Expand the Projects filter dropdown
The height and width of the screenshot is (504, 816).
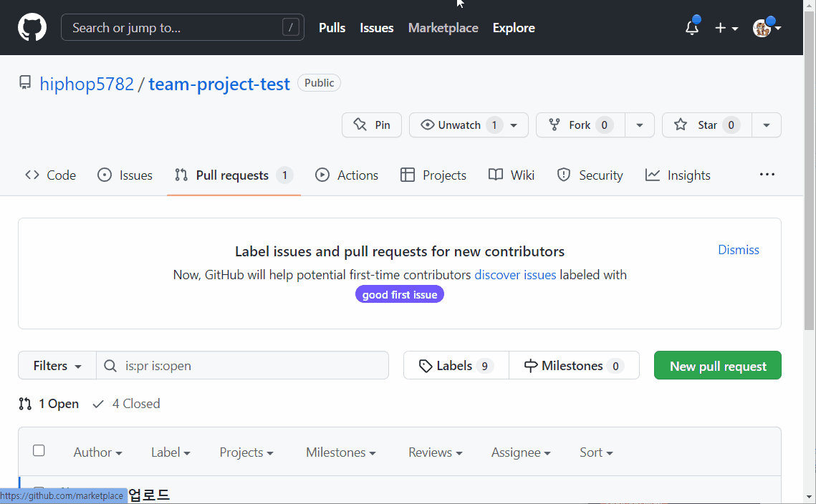(246, 452)
